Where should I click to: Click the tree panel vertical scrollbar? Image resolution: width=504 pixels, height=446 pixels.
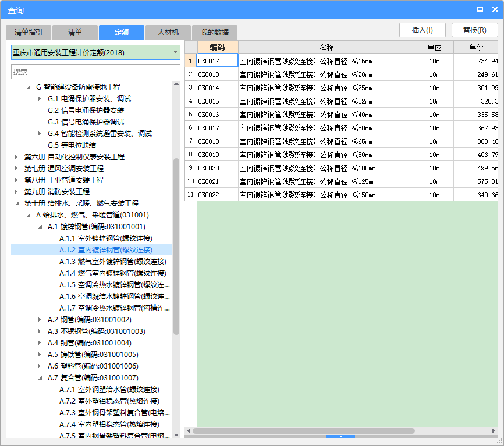tap(176, 244)
